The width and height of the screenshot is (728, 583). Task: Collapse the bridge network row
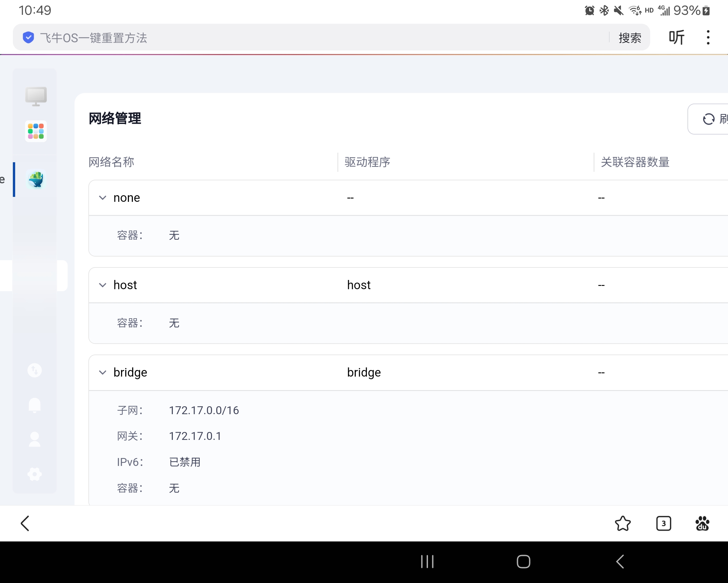tap(103, 372)
